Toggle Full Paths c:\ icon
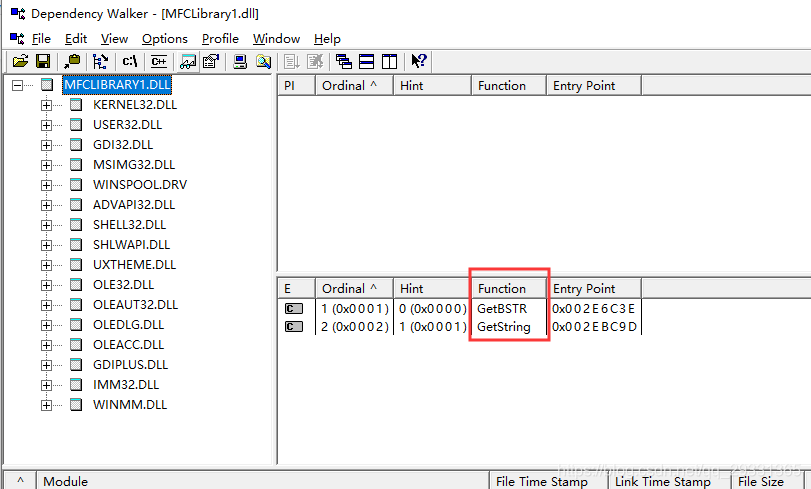This screenshot has height=489, width=811. 129,62
